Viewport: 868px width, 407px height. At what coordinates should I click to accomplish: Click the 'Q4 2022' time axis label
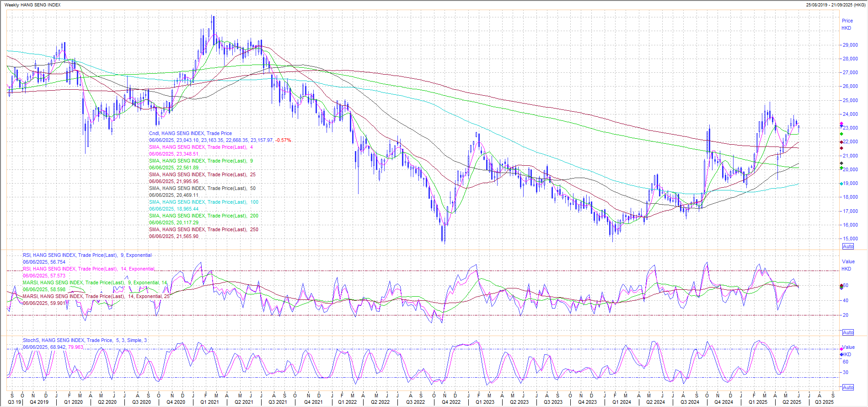(x=451, y=402)
